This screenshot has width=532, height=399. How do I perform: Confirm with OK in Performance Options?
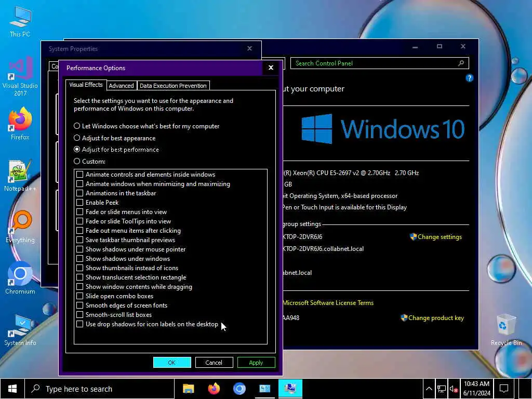[172, 362]
